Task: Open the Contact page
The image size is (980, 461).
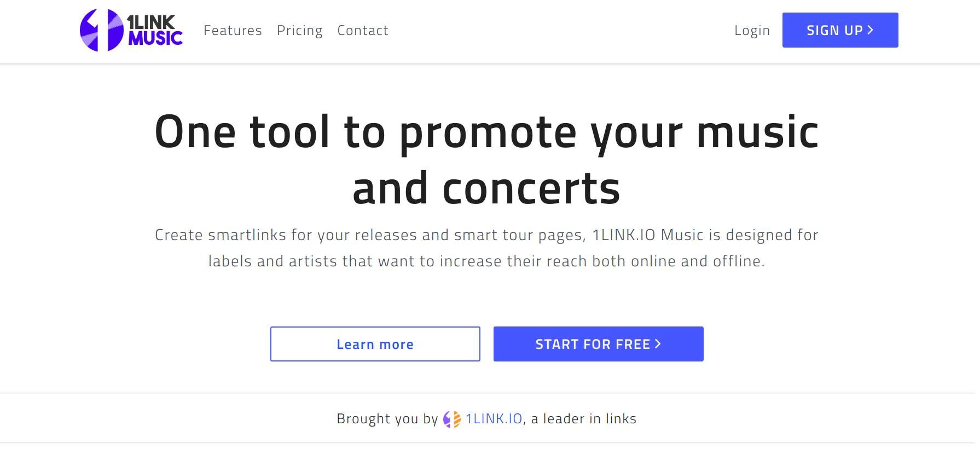Action: coord(363,30)
